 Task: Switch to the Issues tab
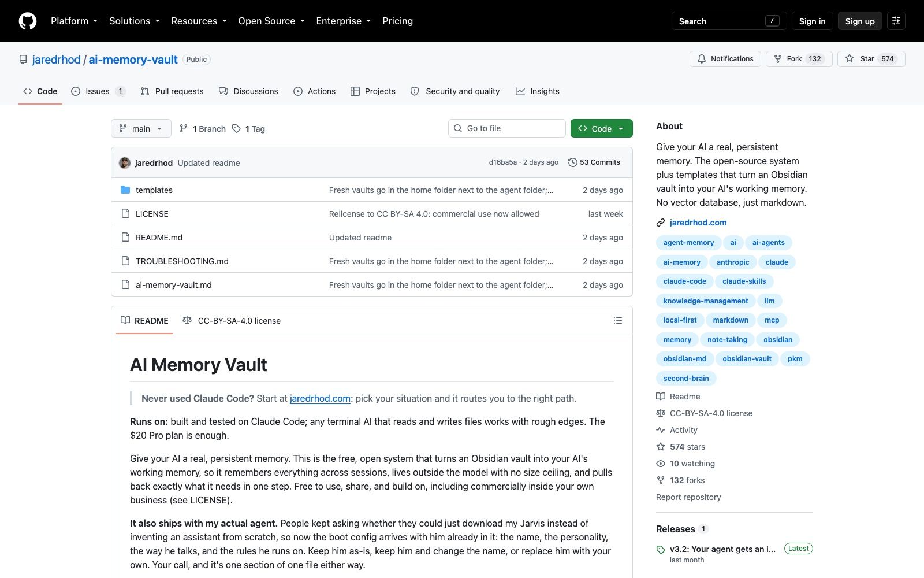coord(98,91)
